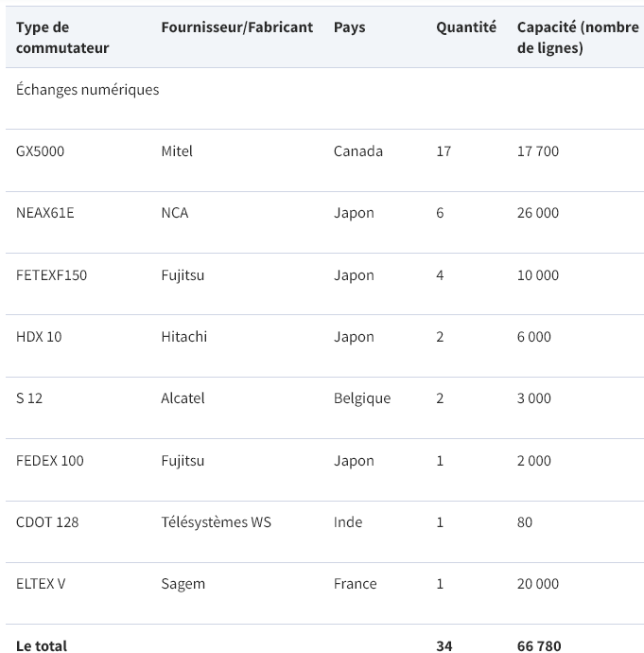Screen dimensions: 644x653
Task: Click the Canada country cell
Action: pos(358,151)
